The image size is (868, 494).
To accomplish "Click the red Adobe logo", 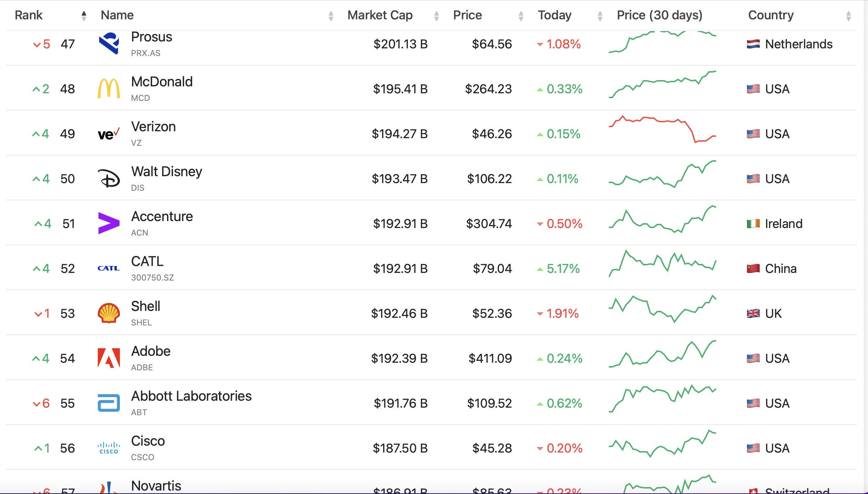I will (109, 358).
